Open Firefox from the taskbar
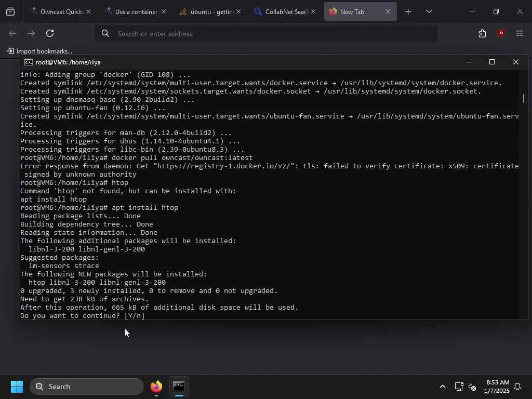Viewport: 532px width, 399px height. (156, 387)
